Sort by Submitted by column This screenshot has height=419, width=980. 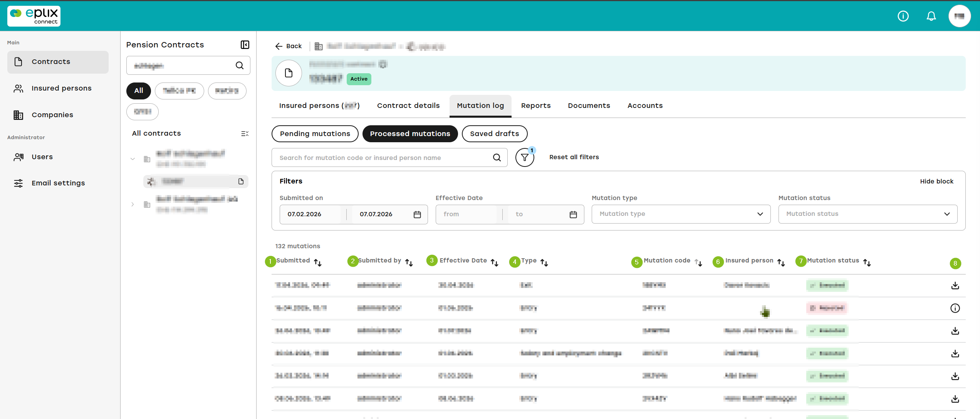pyautogui.click(x=409, y=263)
